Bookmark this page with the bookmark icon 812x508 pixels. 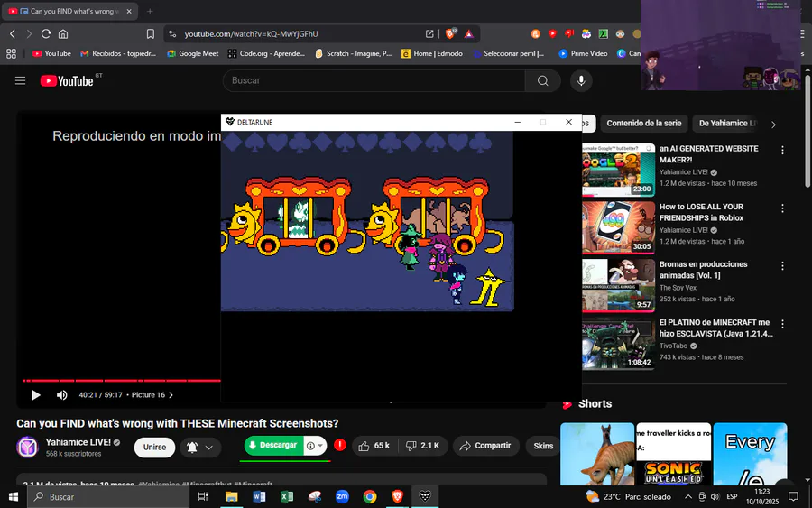(150, 33)
